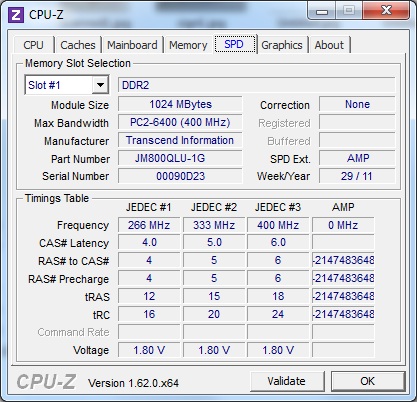Click the CAS# Latency 5.0 cell

pyautogui.click(x=214, y=242)
